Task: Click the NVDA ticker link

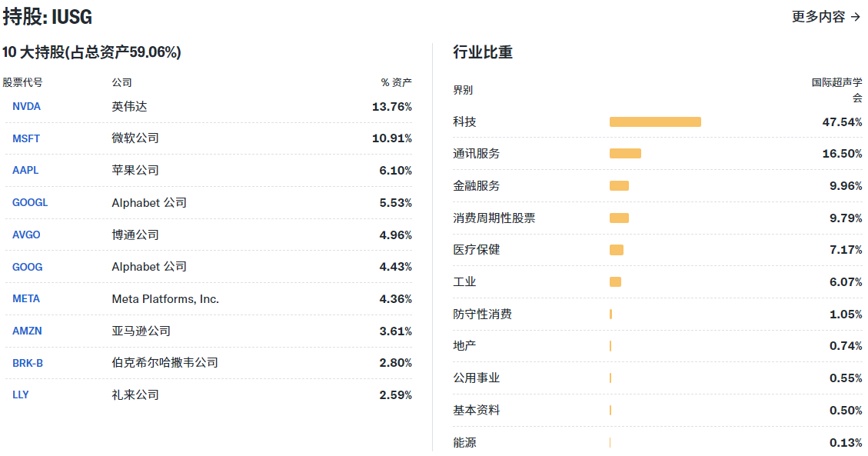Action: click(26, 106)
